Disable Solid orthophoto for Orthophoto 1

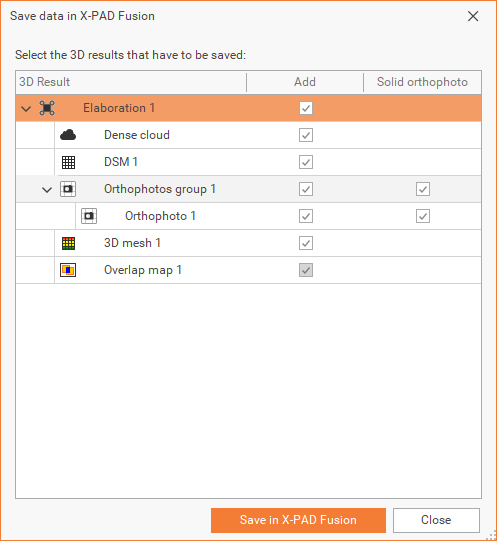tap(423, 216)
